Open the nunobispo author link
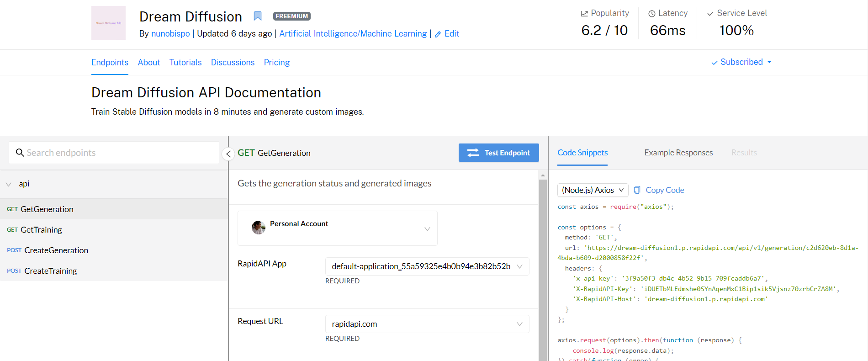The width and height of the screenshot is (868, 361). click(170, 34)
